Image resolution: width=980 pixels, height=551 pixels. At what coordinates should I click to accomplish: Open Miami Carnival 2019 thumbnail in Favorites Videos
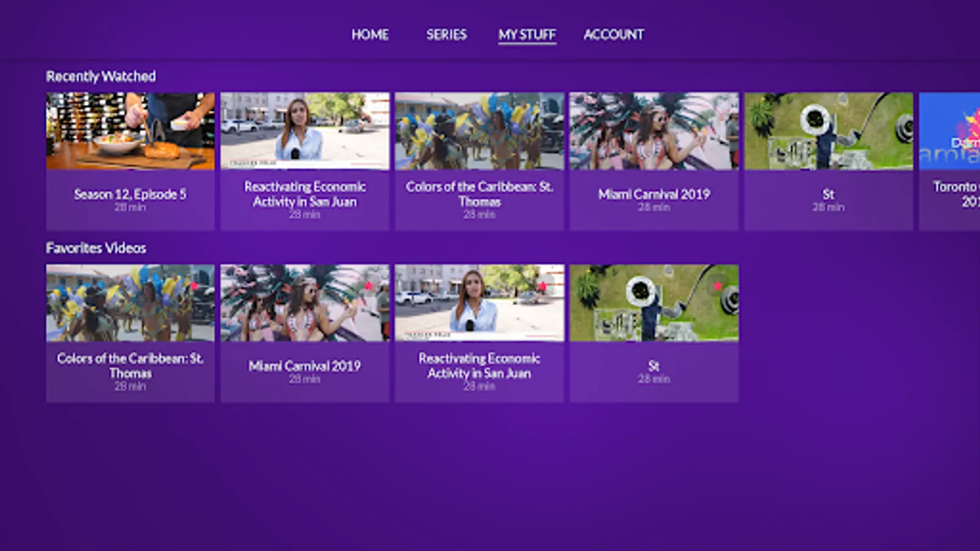coord(305,303)
